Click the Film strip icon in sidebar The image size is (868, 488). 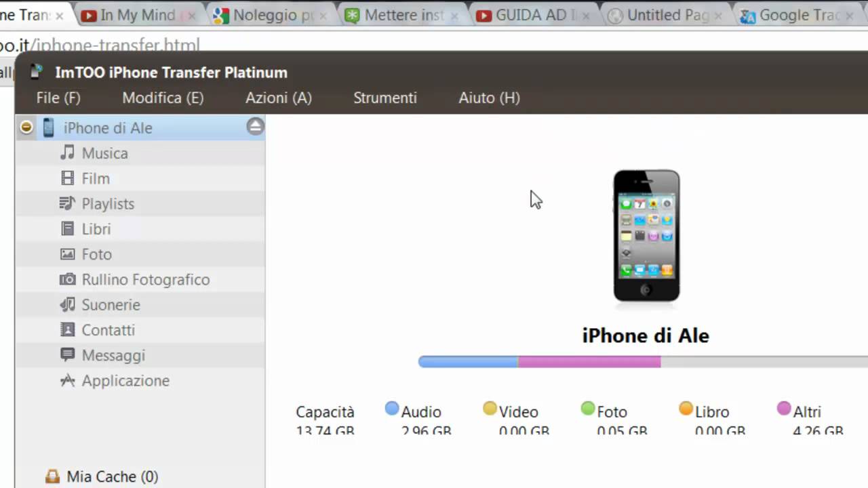click(x=67, y=178)
